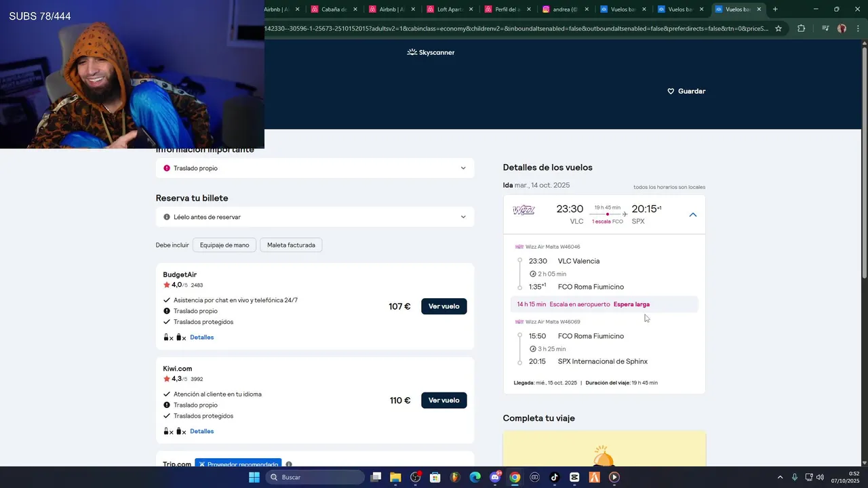The width and height of the screenshot is (868, 488).
Task: Click the Buscar taskbar search box
Action: 315,477
